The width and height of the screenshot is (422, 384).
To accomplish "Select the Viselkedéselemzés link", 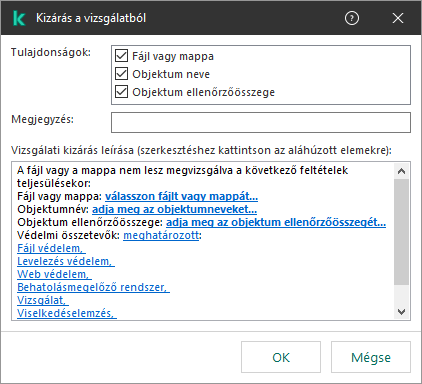I will (x=67, y=313).
